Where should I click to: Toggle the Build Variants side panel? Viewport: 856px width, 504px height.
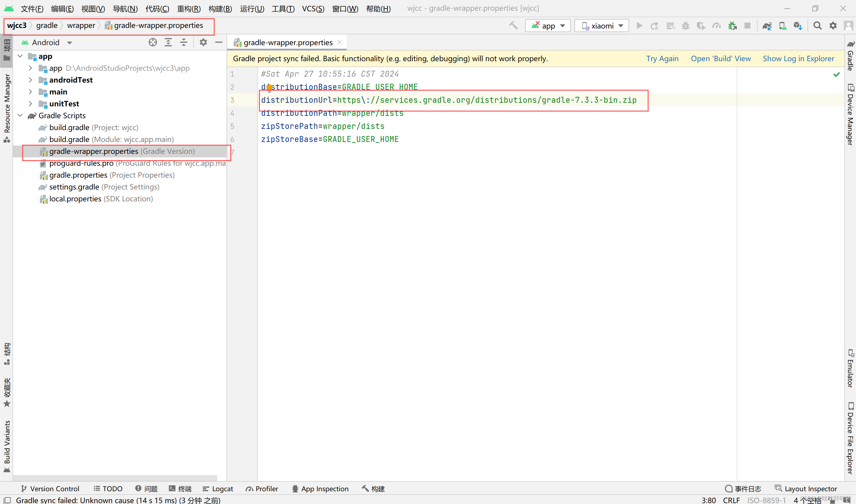point(7,445)
